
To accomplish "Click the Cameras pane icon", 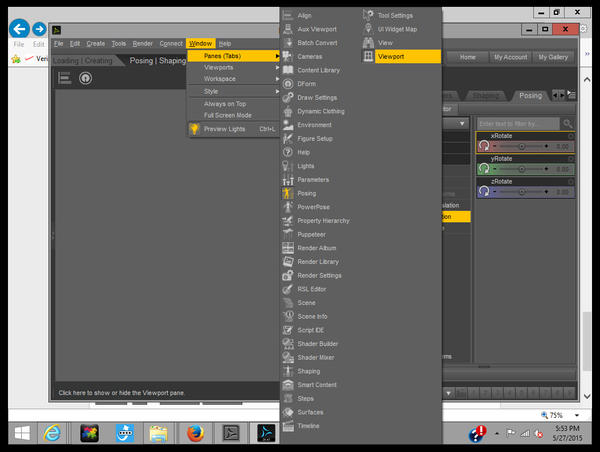I will pos(288,57).
